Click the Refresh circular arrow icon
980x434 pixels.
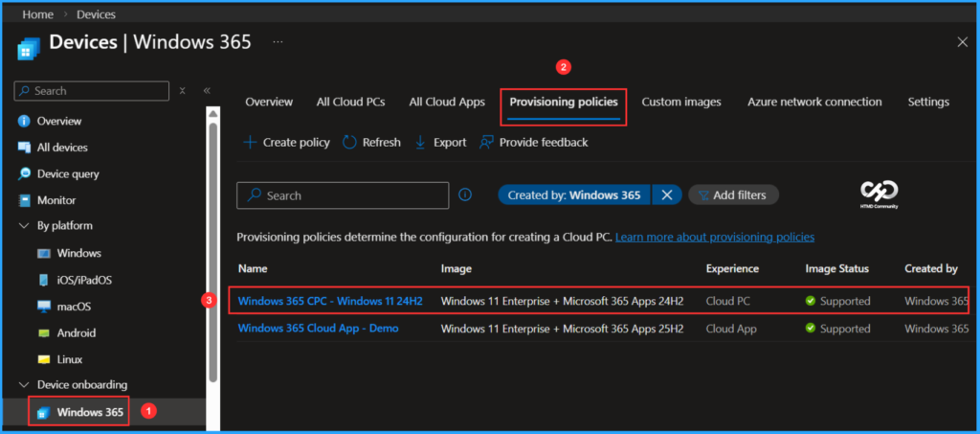coord(349,143)
